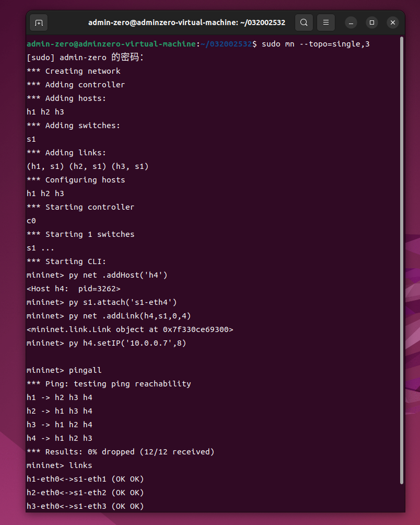Image resolution: width=420 pixels, height=525 pixels.
Task: Click the mininet.link.Link object output line
Action: tap(130, 329)
